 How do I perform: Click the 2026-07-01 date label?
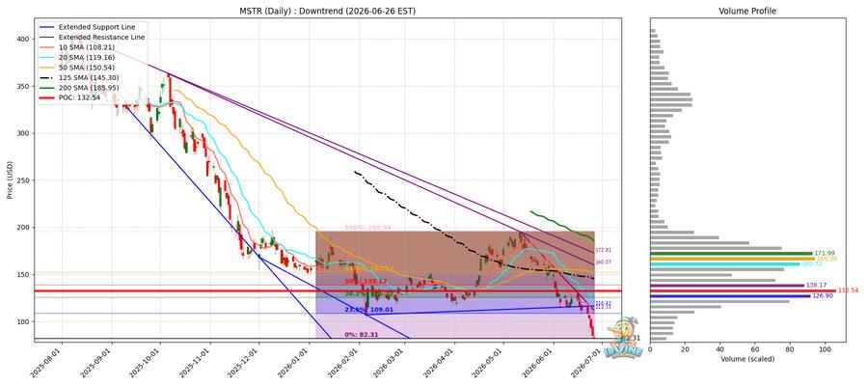point(588,362)
